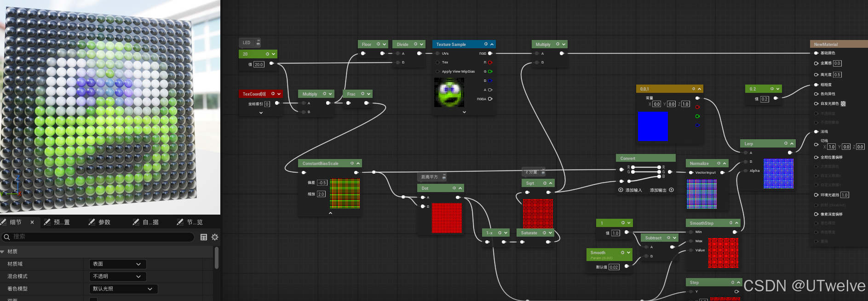
Task: Click the preview icon on Sqrt node
Action: tap(545, 183)
